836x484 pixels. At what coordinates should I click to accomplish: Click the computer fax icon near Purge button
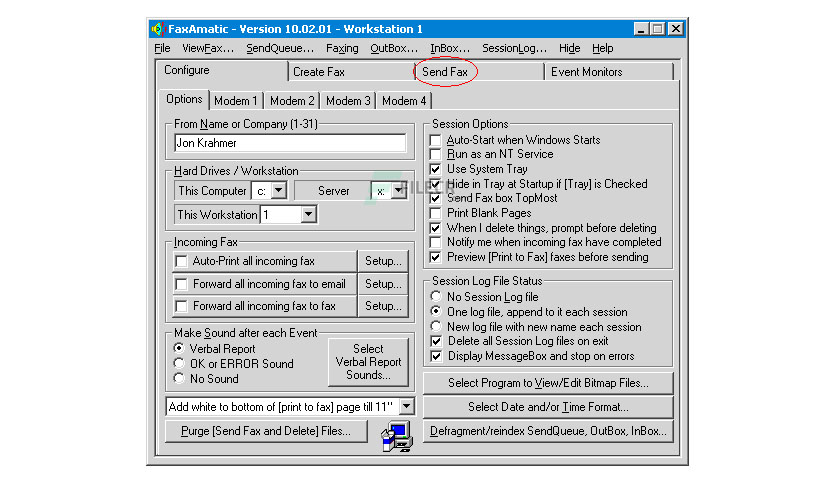coord(397,436)
